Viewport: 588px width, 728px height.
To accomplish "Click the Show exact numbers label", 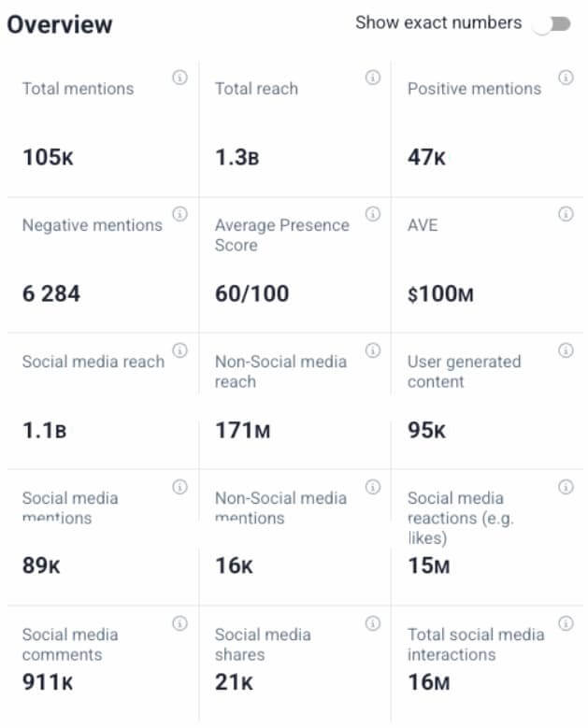I will [438, 23].
